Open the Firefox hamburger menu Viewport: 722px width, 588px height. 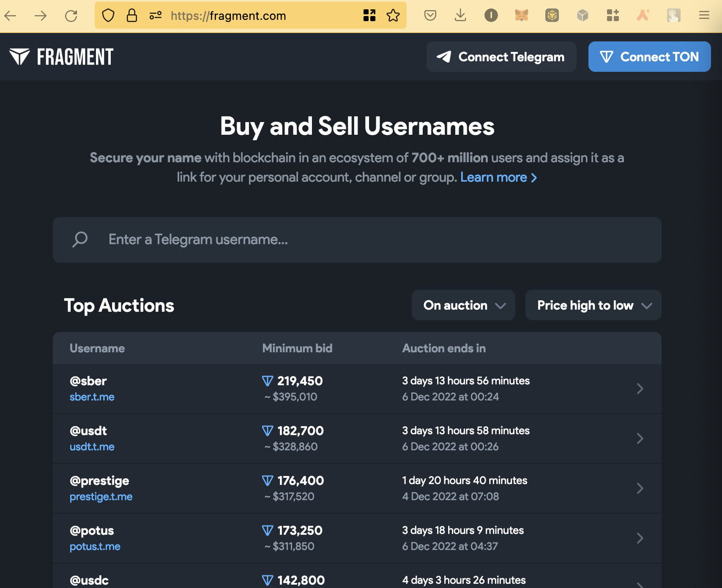(704, 16)
